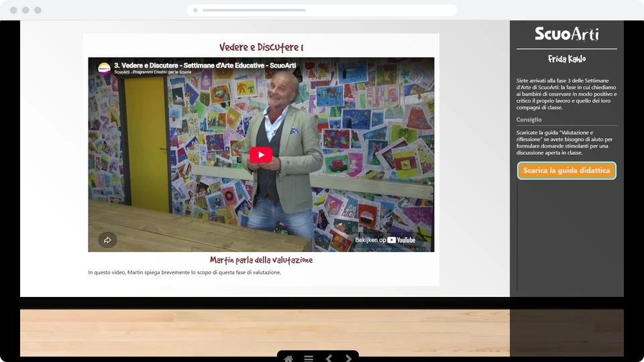This screenshot has width=644, height=362.
Task: Click the video share arrow icon
Action: [107, 240]
